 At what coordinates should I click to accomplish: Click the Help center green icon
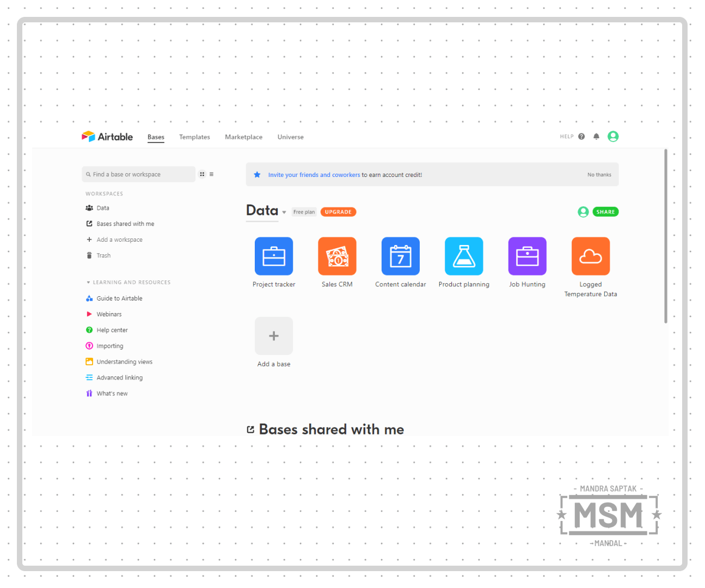point(89,330)
